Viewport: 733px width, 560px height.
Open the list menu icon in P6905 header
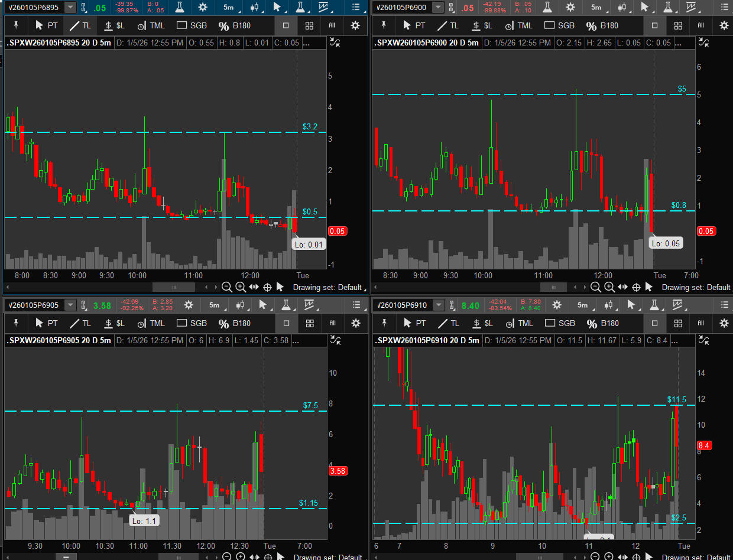(x=355, y=305)
